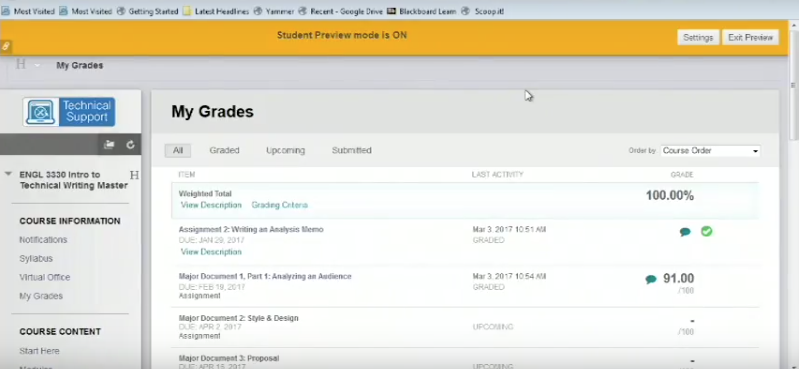Open View Description under Assignment 2
The image size is (801, 369).
tap(211, 252)
